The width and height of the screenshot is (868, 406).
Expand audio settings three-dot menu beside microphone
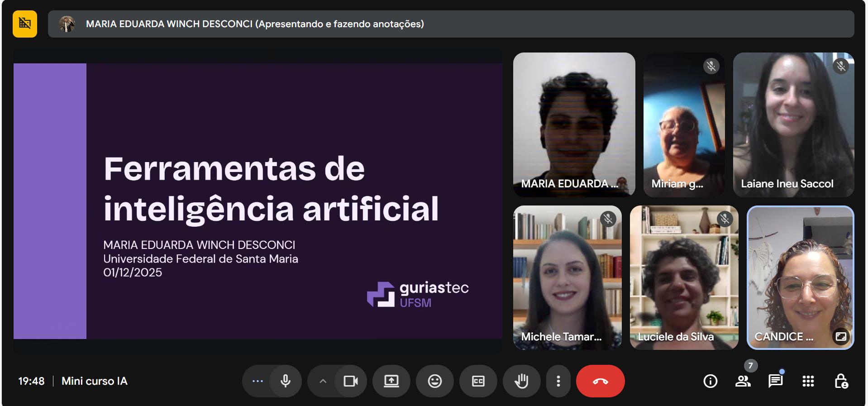[x=258, y=381]
